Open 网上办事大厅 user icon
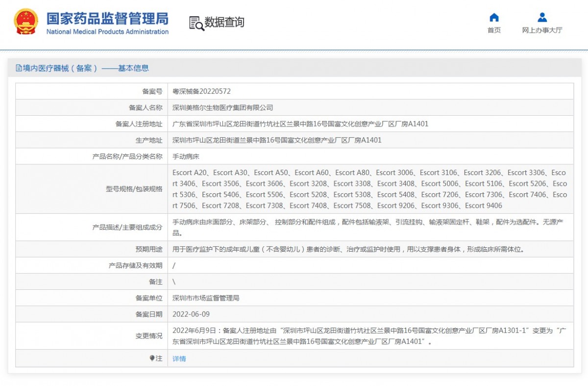Viewport: 588px width, 386px height. (x=542, y=18)
